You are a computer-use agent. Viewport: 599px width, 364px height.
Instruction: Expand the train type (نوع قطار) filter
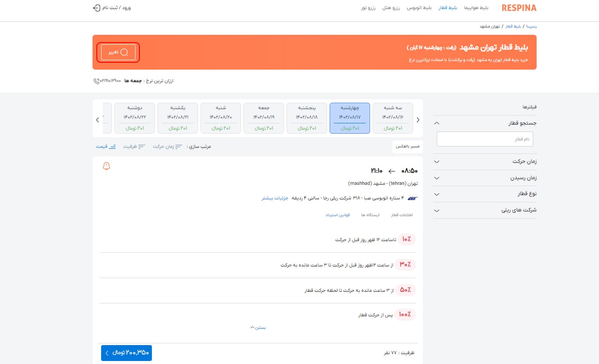(x=437, y=194)
